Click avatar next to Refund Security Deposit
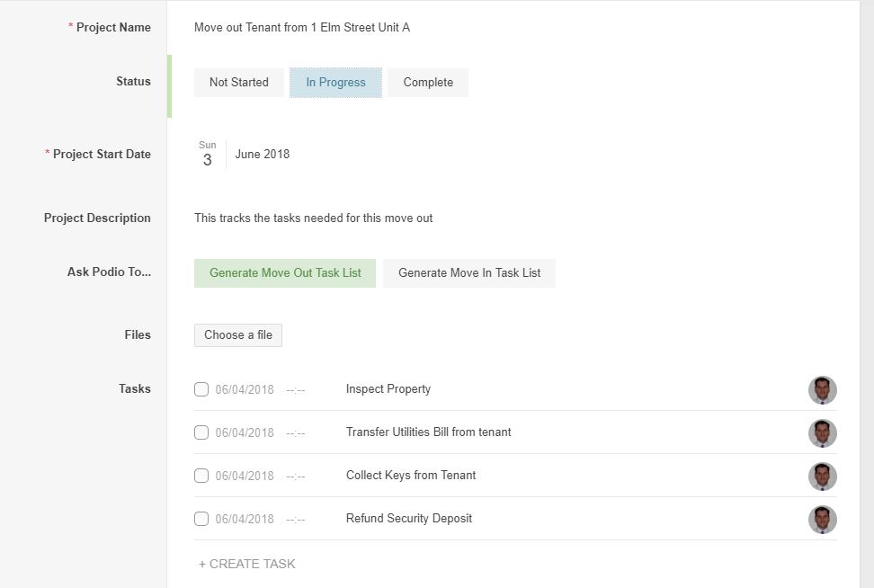This screenshot has width=874, height=588. [x=822, y=520]
